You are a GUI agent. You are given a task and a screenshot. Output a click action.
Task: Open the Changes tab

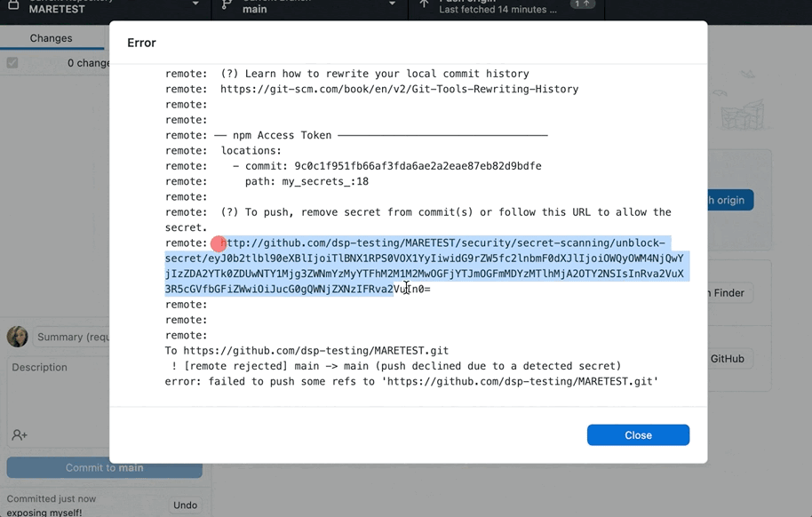51,38
